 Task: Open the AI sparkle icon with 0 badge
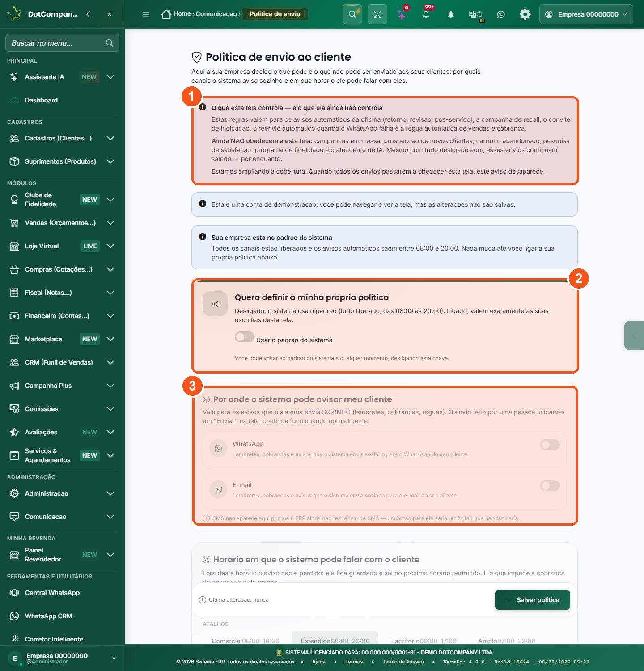[402, 14]
